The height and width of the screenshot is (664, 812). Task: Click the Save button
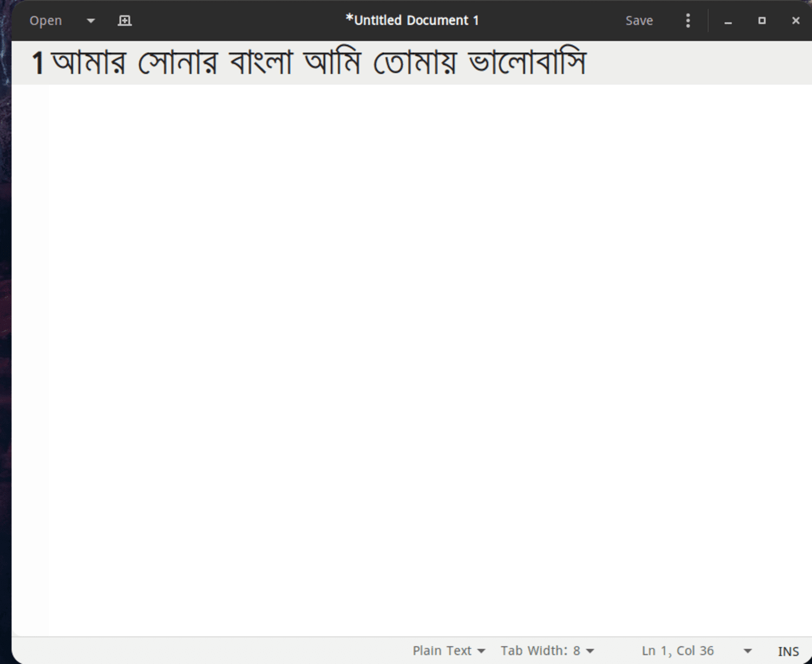[639, 21]
